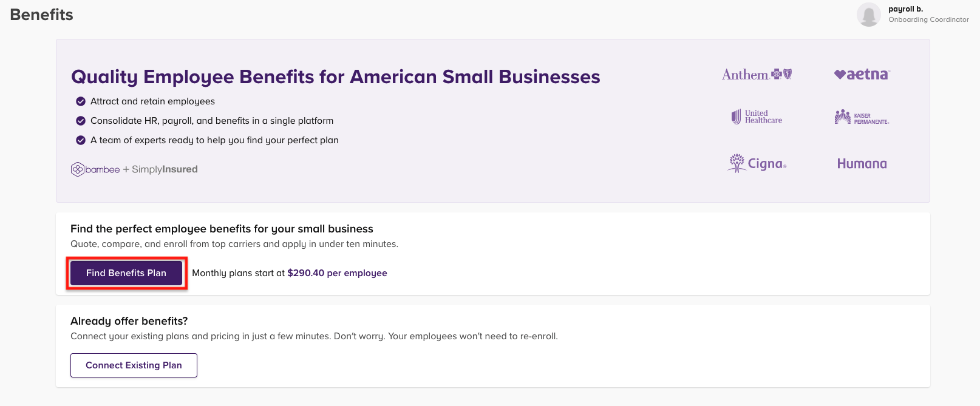Image resolution: width=980 pixels, height=406 pixels.
Task: Click the Cigna carrier logo
Action: pyautogui.click(x=756, y=163)
